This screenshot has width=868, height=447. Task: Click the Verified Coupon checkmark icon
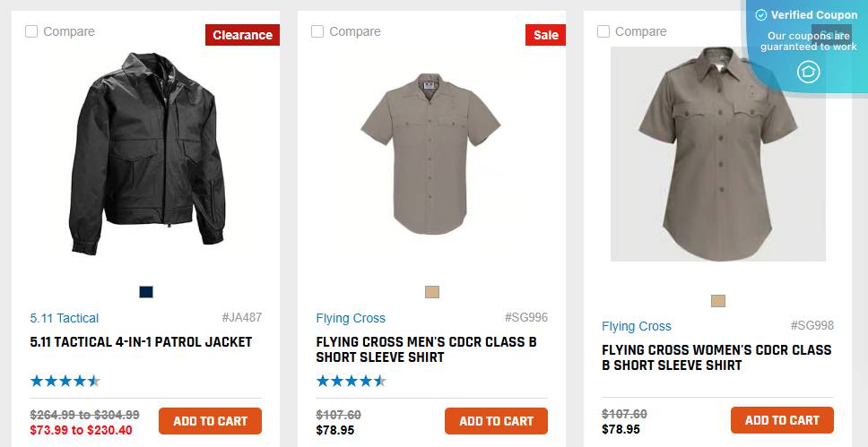761,15
